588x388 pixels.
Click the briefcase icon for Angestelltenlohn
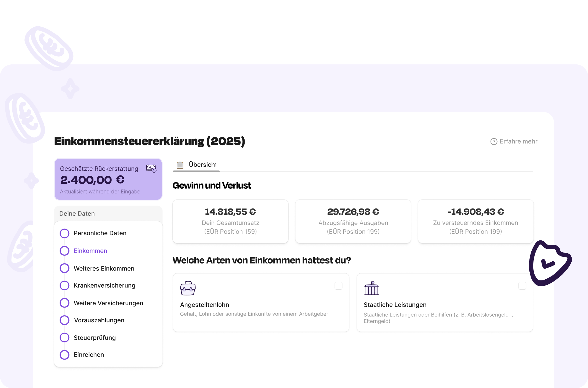tap(188, 288)
